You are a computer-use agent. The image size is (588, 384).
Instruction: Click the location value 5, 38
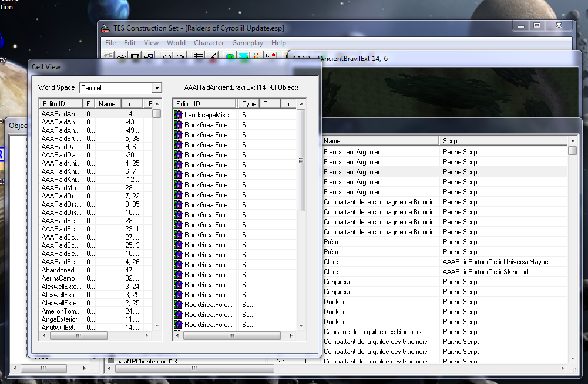click(x=132, y=139)
